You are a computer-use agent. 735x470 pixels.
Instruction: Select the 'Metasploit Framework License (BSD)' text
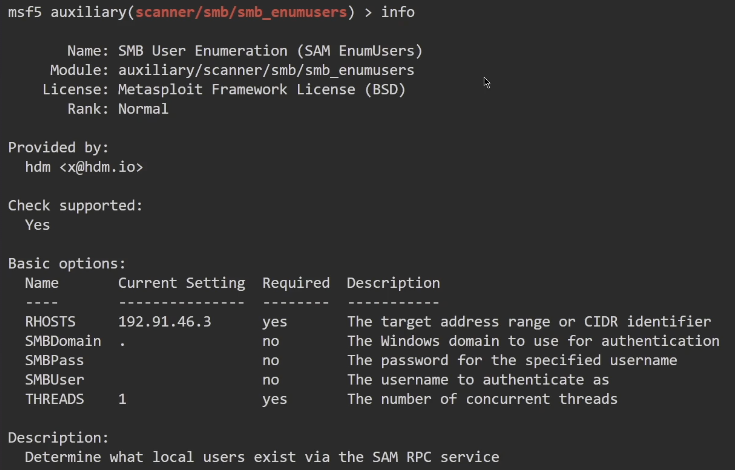pos(261,90)
